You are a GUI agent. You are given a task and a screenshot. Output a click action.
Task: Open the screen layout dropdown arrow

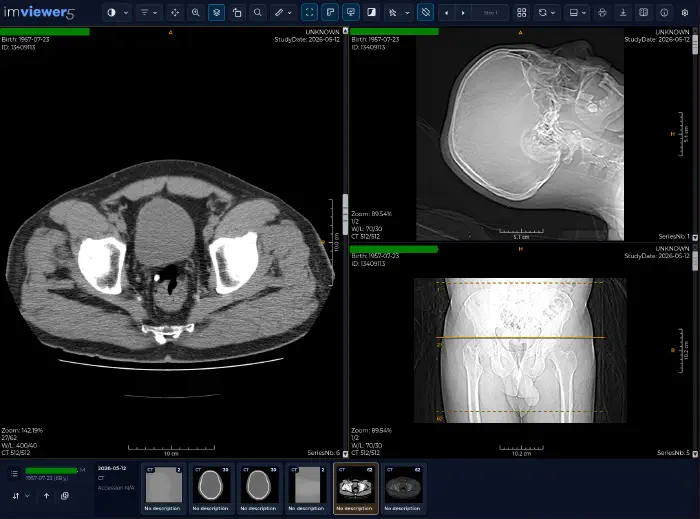coord(584,13)
